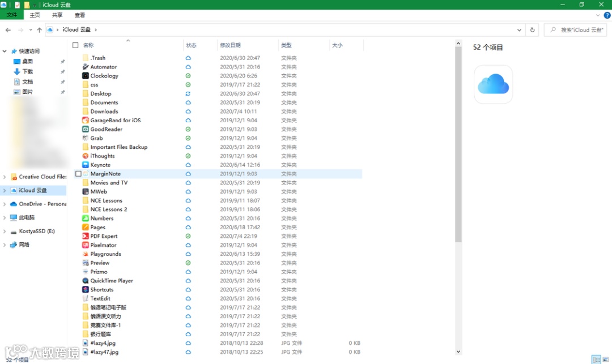The height and width of the screenshot is (364, 612).
Task: Click the GarageBand for iOS app icon
Action: point(86,120)
